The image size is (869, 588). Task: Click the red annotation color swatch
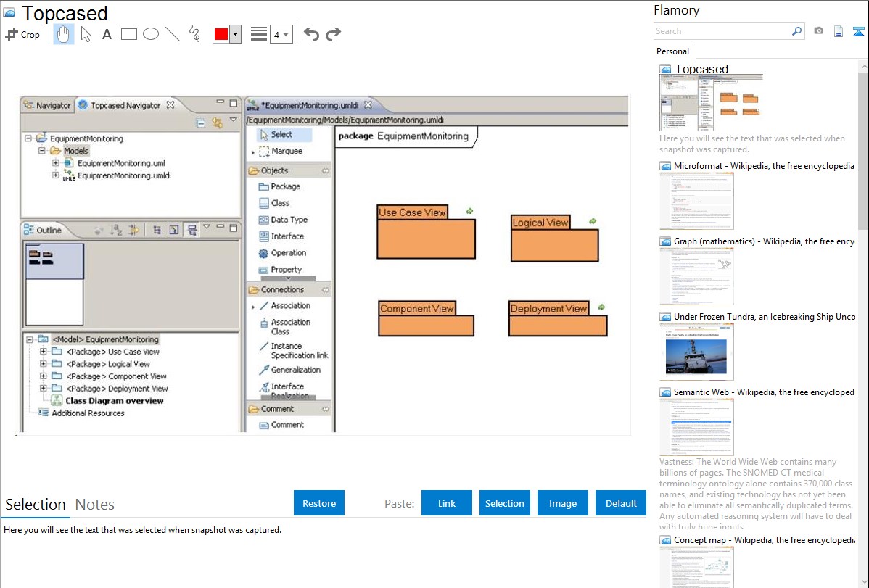pyautogui.click(x=221, y=34)
